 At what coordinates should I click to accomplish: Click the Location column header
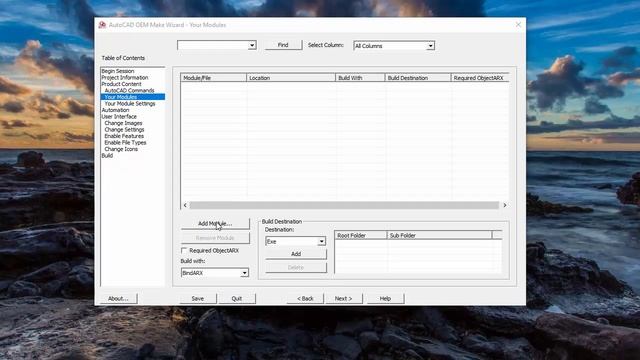pos(291,78)
